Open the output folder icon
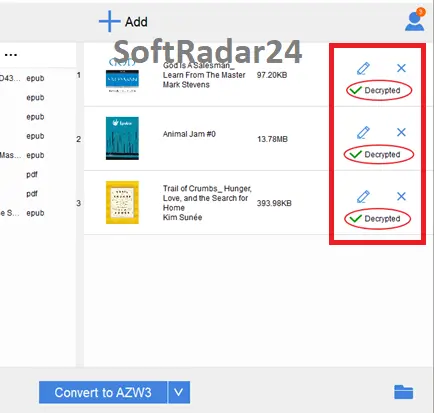434x413 pixels. pyautogui.click(x=404, y=392)
